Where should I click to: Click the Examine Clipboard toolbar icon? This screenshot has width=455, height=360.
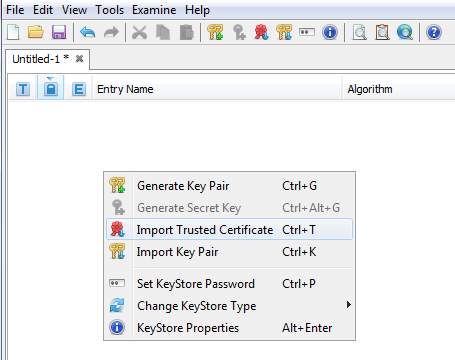382,32
